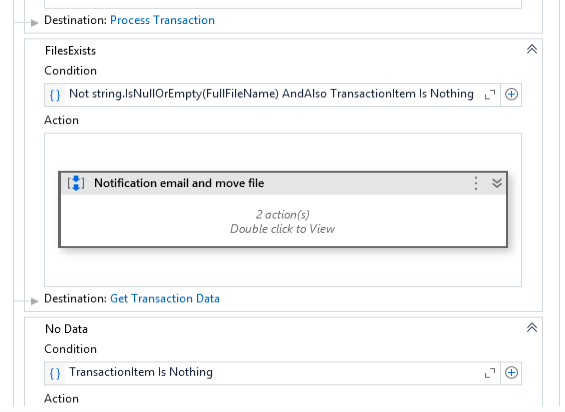
Task: Open expression editor for FilesExists condition
Action: click(x=490, y=95)
